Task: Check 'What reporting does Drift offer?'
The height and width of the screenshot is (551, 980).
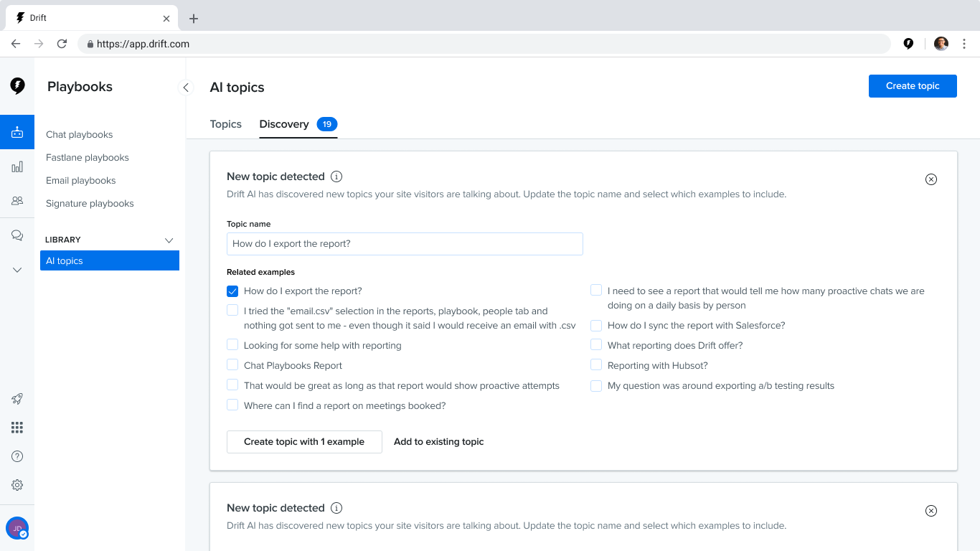Action: [x=596, y=344]
